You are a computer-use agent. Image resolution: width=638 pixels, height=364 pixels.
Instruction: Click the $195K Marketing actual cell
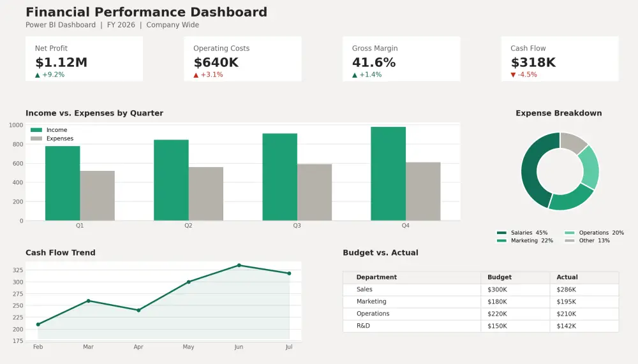pyautogui.click(x=584, y=302)
